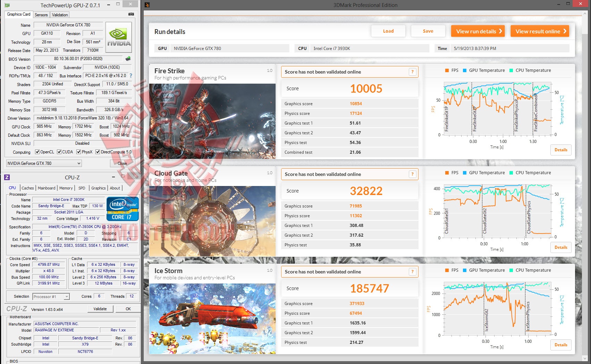The image size is (591, 364).
Task: Click the GPU name field NVIDIA GeForce GTX 780
Action: coord(68,25)
